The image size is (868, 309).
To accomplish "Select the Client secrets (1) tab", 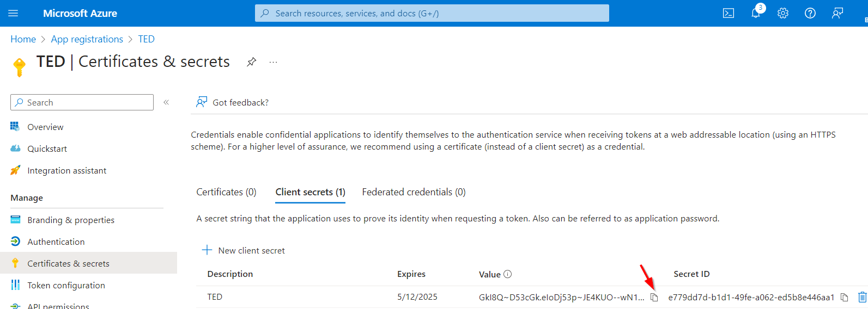I will tap(310, 192).
